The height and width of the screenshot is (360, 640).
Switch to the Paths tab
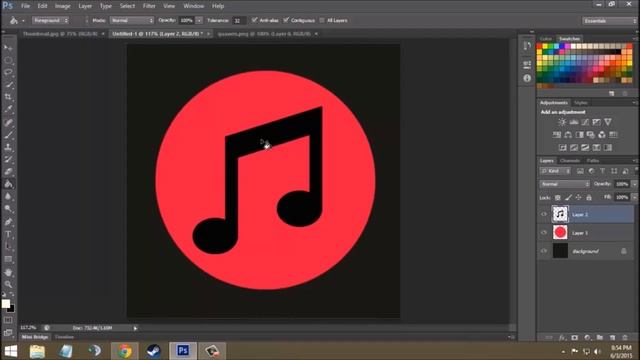[x=593, y=161]
